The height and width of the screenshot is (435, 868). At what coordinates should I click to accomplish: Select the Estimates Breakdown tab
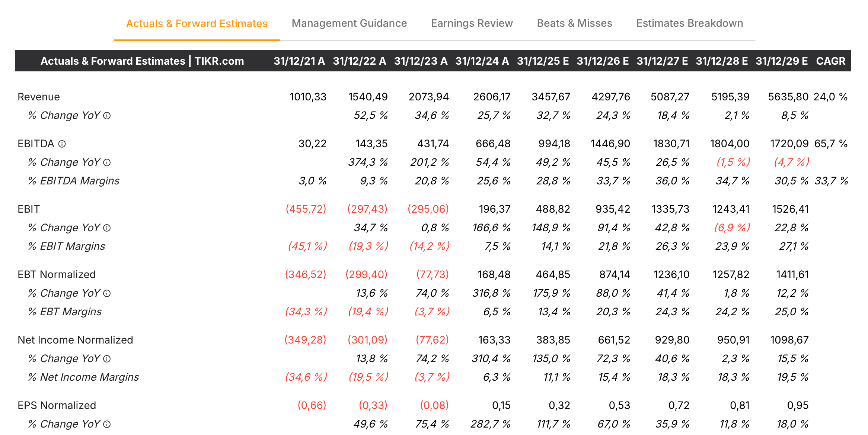[689, 23]
